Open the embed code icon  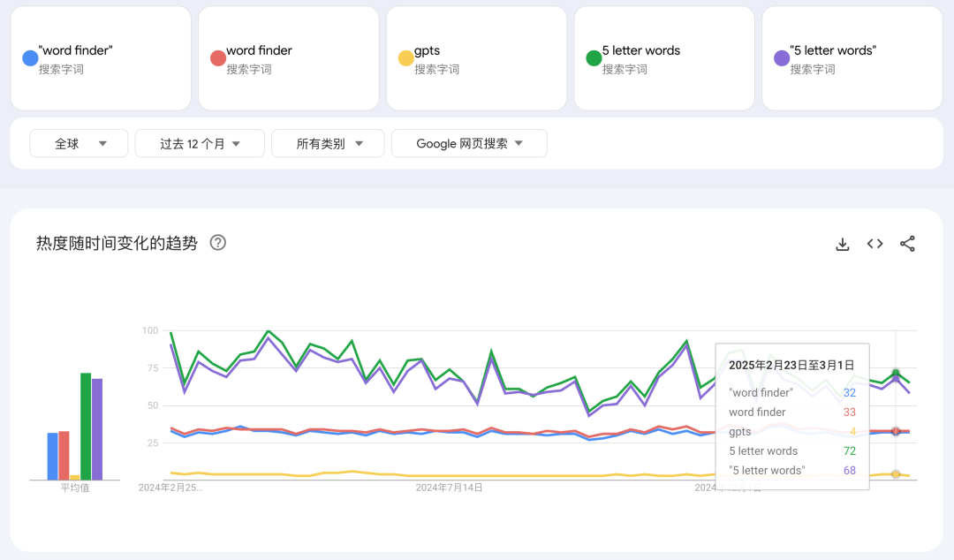(x=874, y=244)
